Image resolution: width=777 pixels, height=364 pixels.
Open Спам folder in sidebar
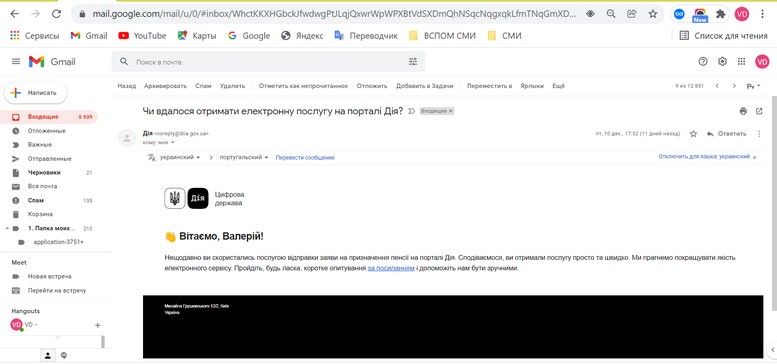pos(36,201)
